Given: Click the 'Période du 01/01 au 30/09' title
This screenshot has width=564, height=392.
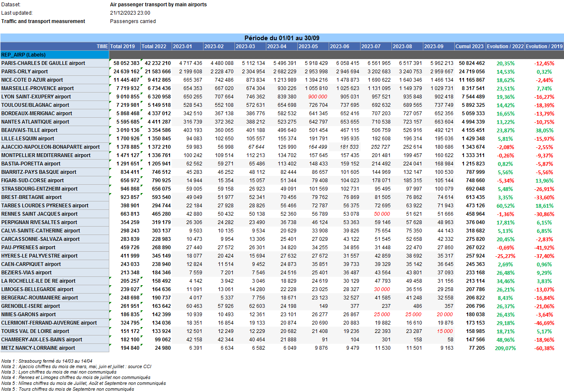Looking at the screenshot, I should coord(282,38).
